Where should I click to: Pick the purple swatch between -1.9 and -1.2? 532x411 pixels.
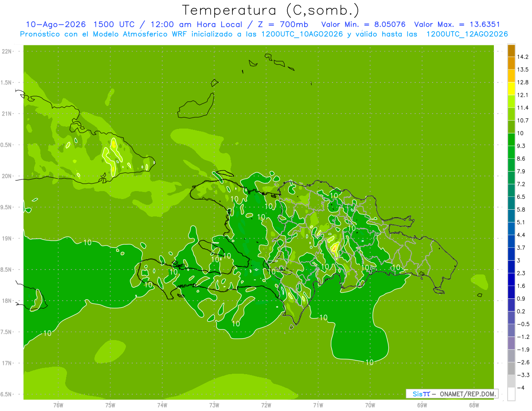click(512, 343)
